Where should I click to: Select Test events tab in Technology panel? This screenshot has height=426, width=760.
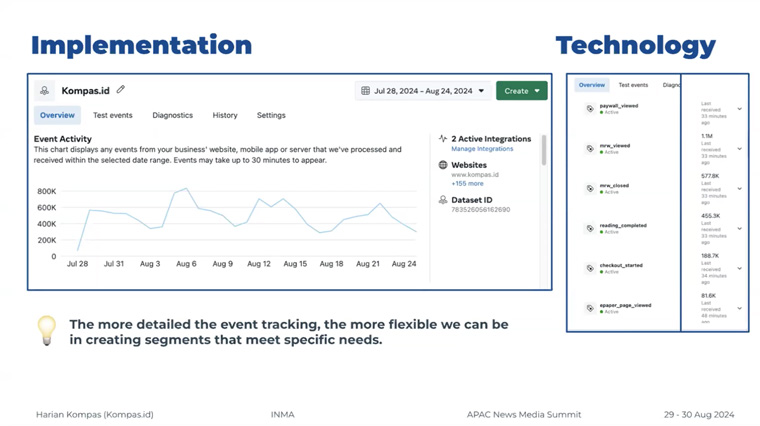click(633, 85)
